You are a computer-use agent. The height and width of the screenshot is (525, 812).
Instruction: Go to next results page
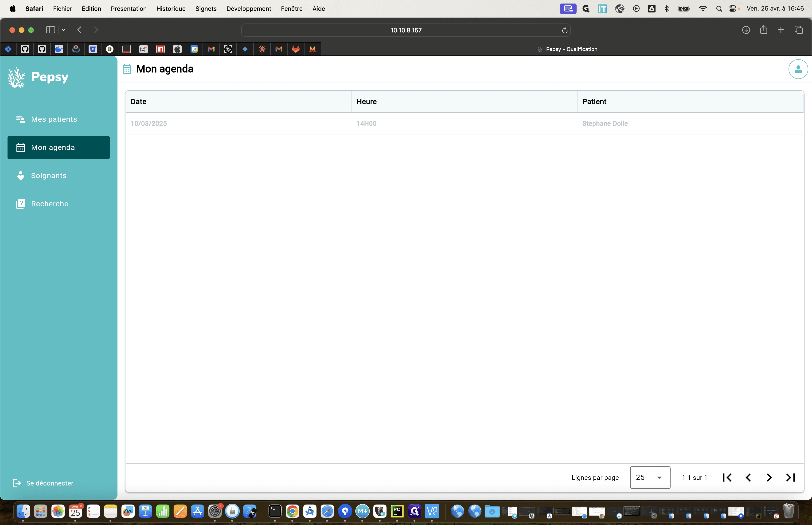pyautogui.click(x=769, y=478)
